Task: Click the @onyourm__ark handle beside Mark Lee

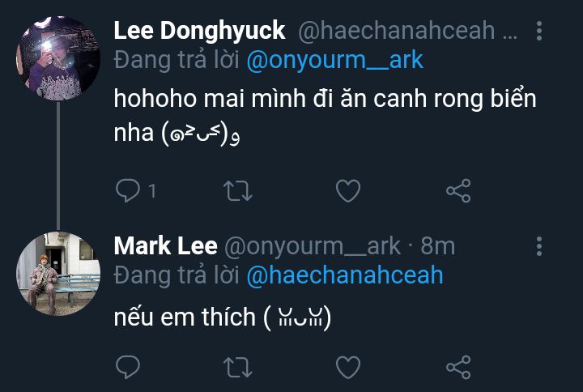Action: (312, 246)
